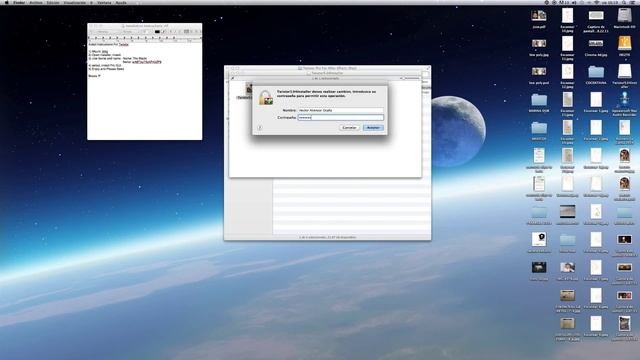Click the action icon in the installer window header

[x=233, y=78]
